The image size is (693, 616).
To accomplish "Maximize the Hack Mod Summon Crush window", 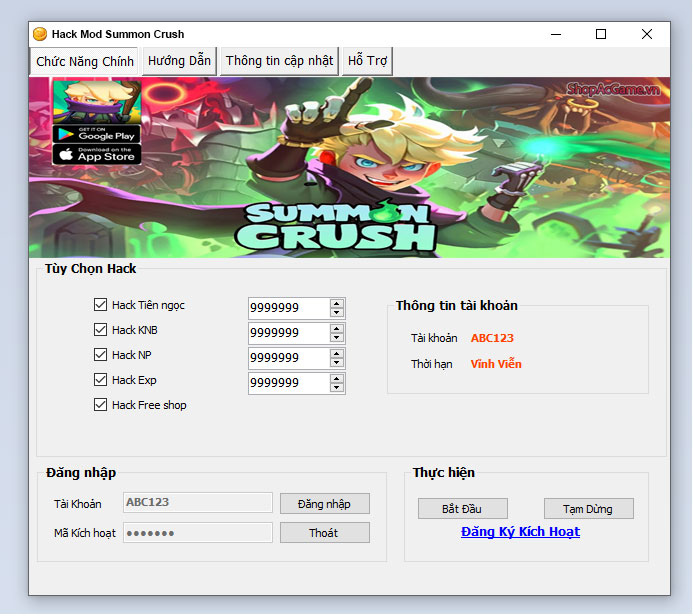I will click(x=601, y=34).
